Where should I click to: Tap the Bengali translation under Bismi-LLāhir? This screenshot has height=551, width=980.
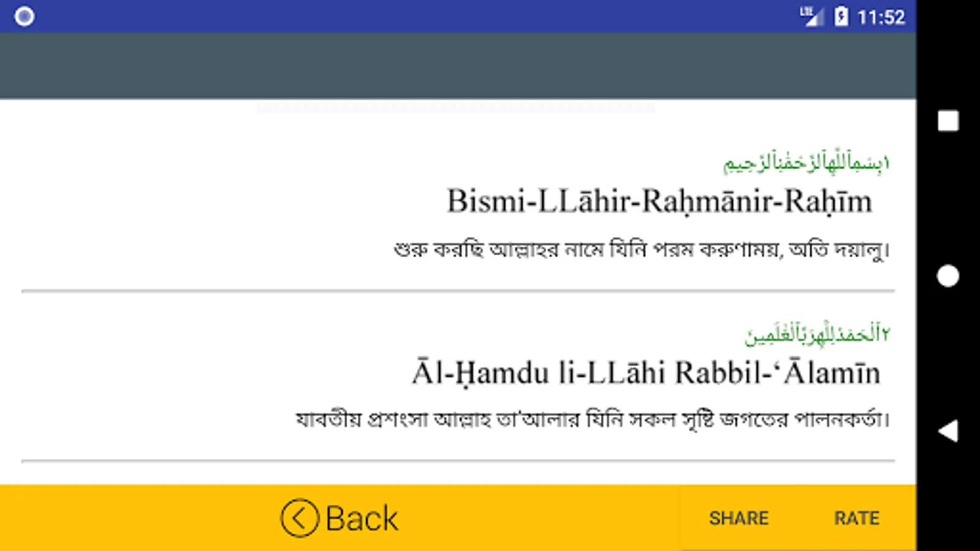click(x=641, y=250)
